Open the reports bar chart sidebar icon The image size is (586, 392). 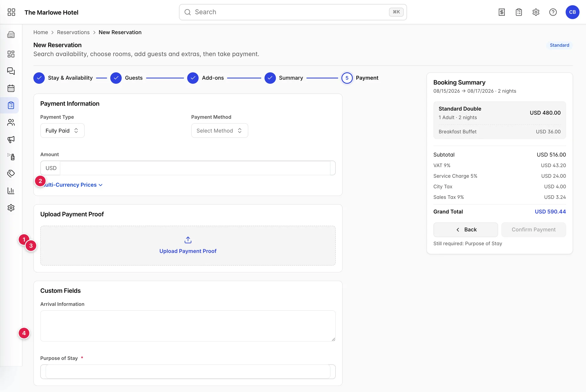pos(11,191)
